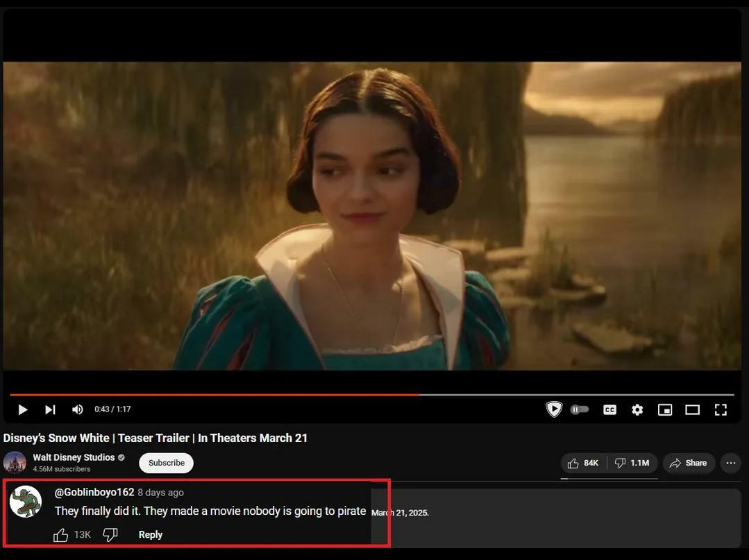Open the three-dot more actions menu
The width and height of the screenshot is (749, 560).
730,463
